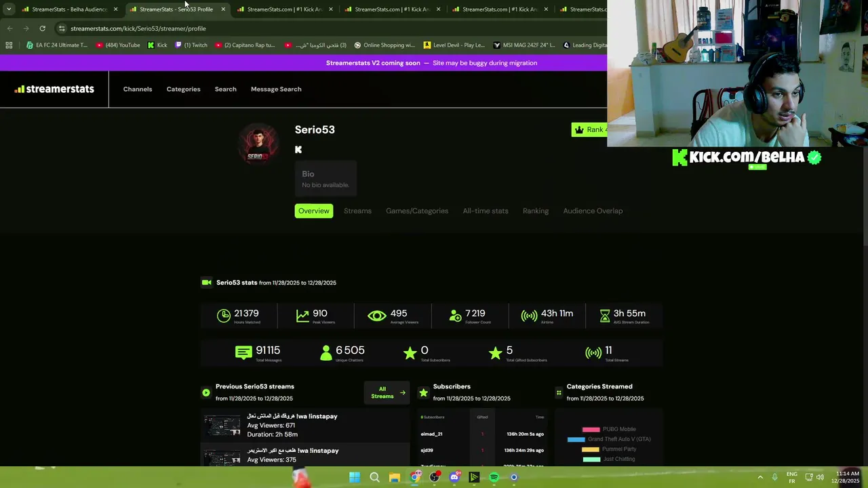The width and height of the screenshot is (868, 488).
Task: Select the Overview tab
Action: 314,211
